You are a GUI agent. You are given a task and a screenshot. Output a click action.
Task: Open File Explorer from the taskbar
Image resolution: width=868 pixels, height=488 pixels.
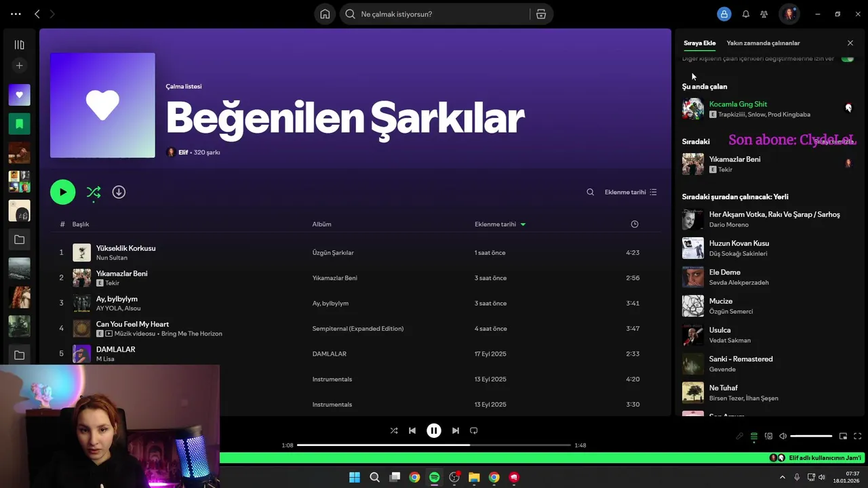pos(474,477)
